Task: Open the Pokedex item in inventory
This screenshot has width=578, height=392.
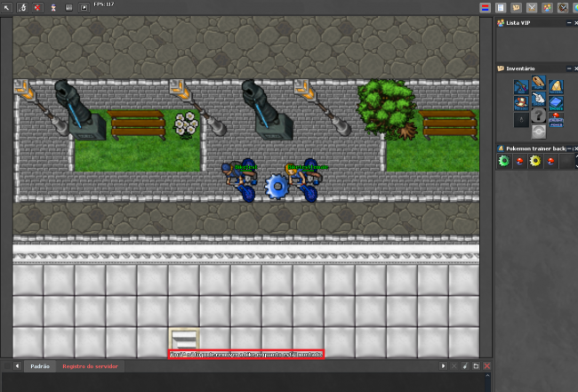Action: point(521,103)
